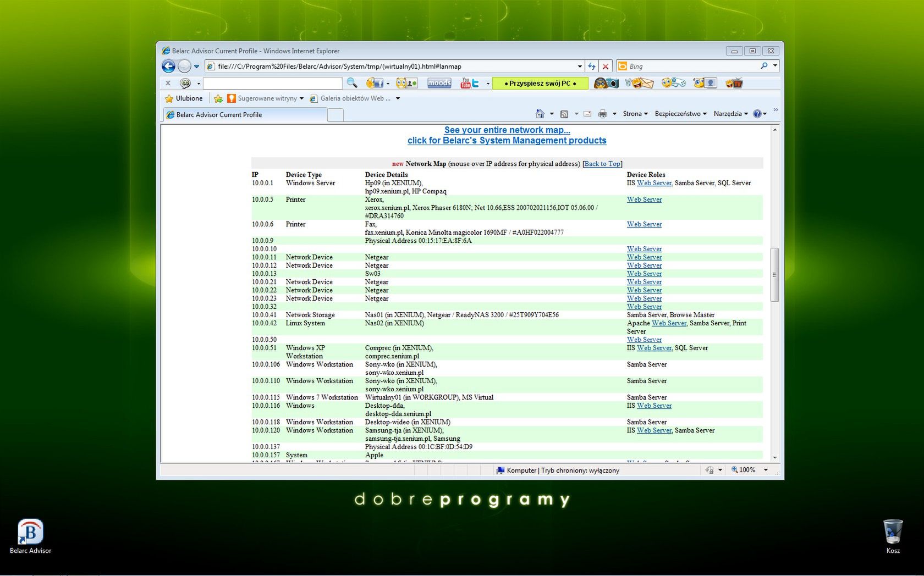Refresh the page with the refresh icon

pos(592,67)
